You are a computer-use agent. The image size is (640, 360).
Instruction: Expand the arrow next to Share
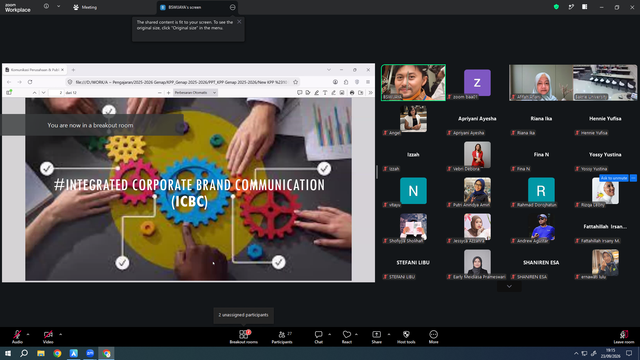389,334
